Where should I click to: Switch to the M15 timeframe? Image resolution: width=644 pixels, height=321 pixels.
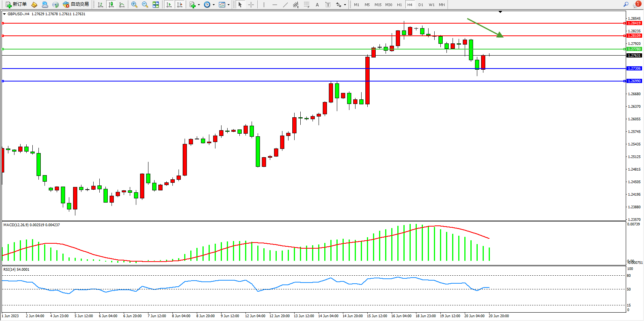tap(378, 5)
